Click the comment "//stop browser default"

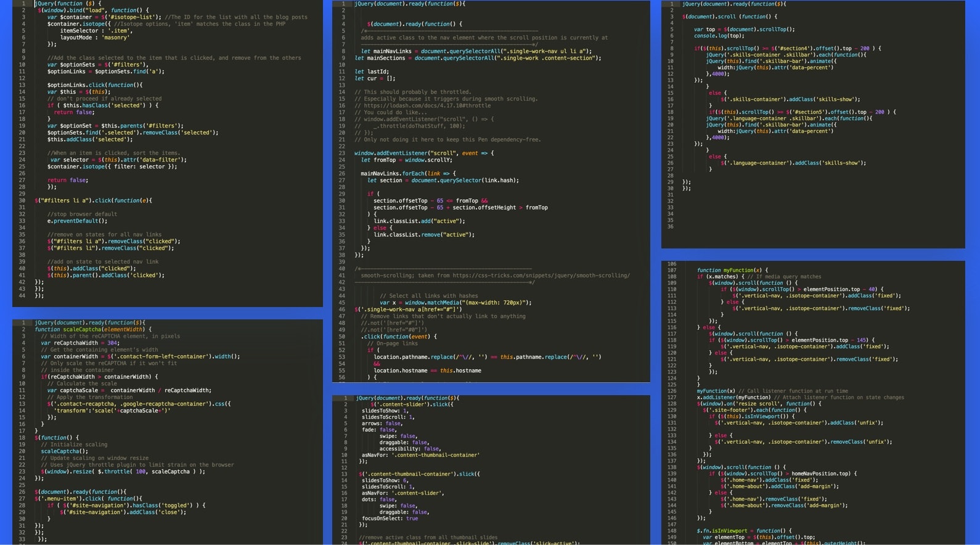82,214
